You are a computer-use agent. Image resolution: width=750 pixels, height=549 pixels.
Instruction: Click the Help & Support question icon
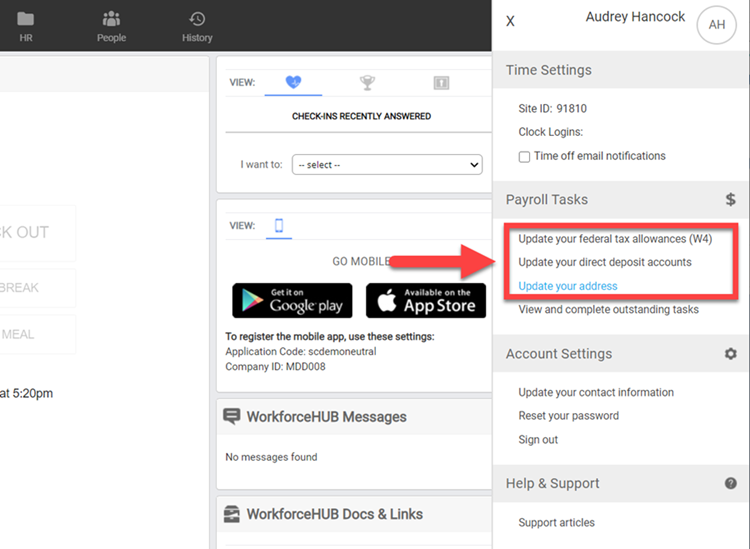730,483
